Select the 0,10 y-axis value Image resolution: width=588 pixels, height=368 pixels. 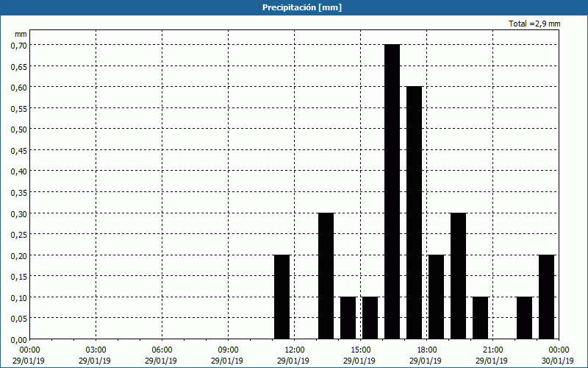pyautogui.click(x=19, y=298)
